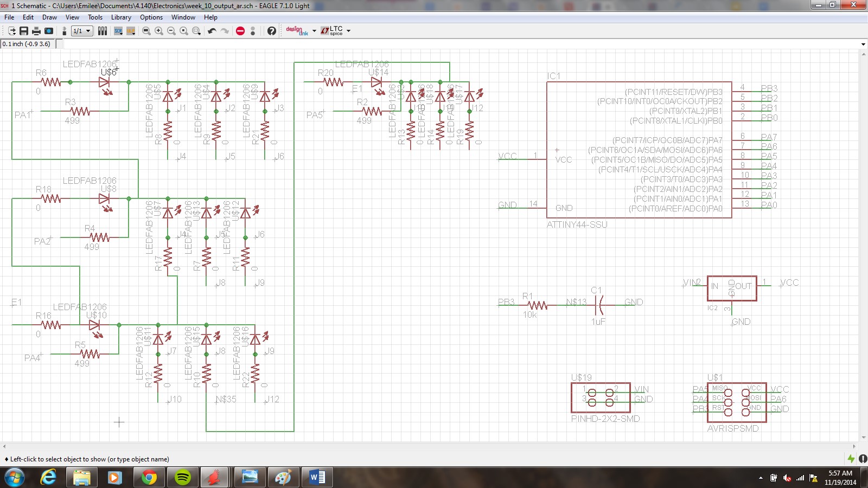Click the U$19 part name
This screenshot has height=488, width=868.
581,377
